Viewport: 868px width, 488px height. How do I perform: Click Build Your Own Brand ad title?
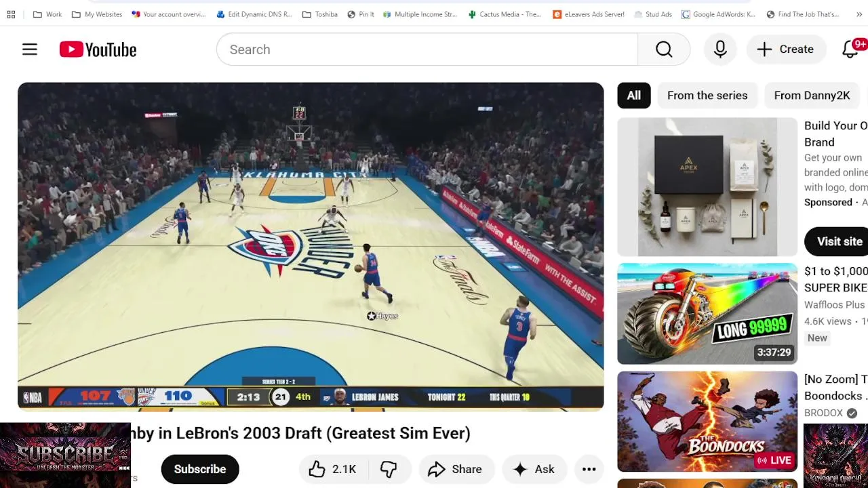(836, 134)
